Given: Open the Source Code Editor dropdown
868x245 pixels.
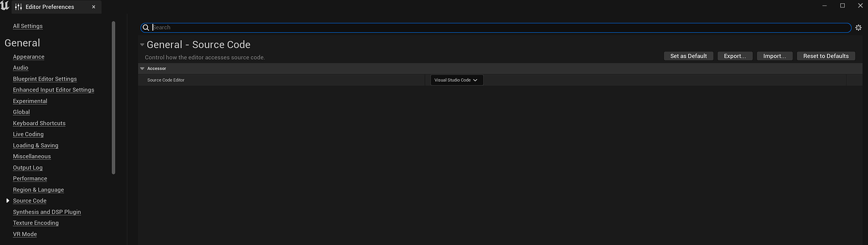Looking at the screenshot, I should pyautogui.click(x=457, y=80).
